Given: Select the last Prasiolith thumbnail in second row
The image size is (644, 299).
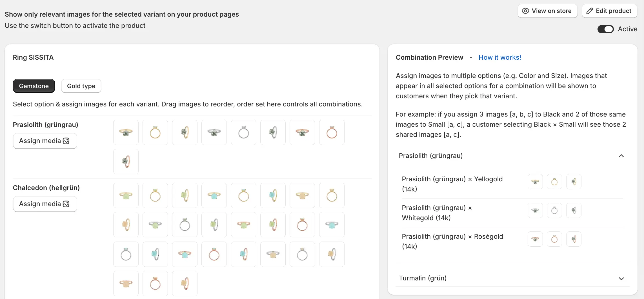Looking at the screenshot, I should (126, 162).
